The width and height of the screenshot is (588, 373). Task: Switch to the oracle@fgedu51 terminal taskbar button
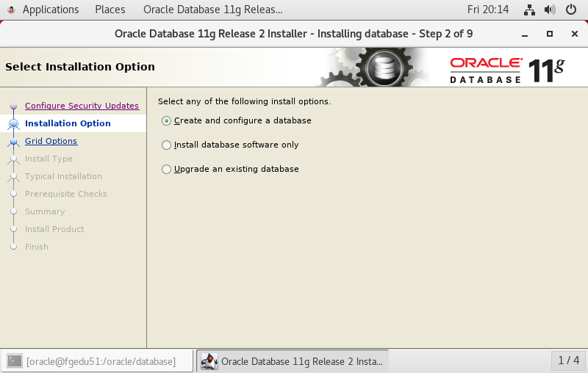click(97, 361)
